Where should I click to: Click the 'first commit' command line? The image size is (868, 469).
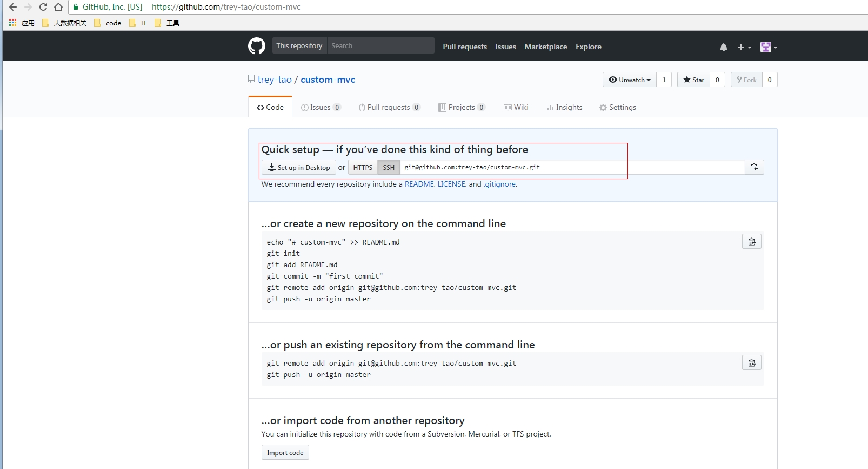tap(325, 276)
